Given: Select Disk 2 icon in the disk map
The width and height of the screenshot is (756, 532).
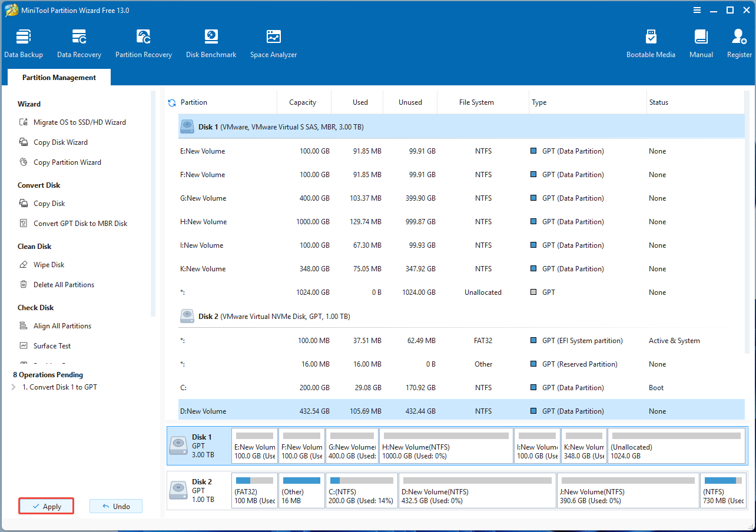Looking at the screenshot, I should point(178,490).
